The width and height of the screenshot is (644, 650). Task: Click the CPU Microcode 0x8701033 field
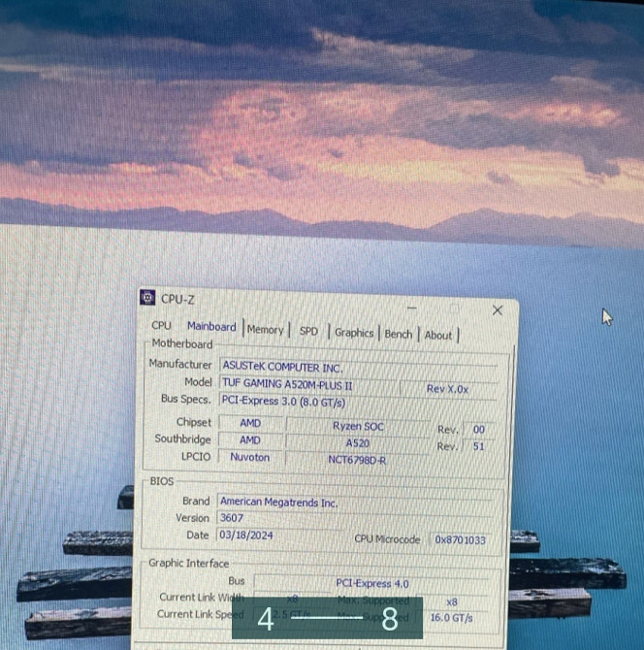pyautogui.click(x=461, y=540)
